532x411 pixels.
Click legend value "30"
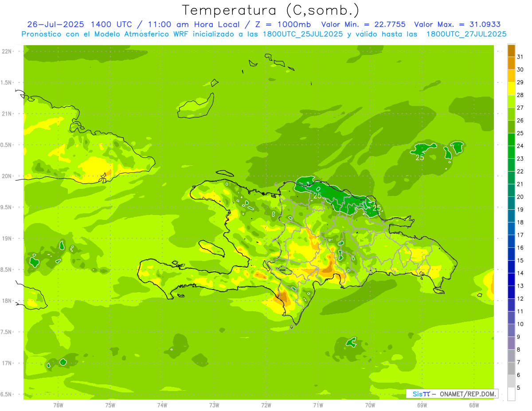520,70
